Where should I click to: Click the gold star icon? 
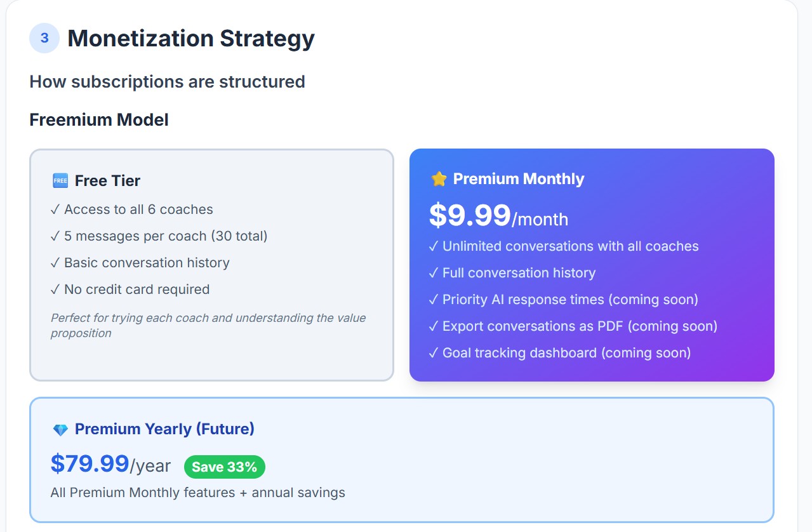[439, 179]
